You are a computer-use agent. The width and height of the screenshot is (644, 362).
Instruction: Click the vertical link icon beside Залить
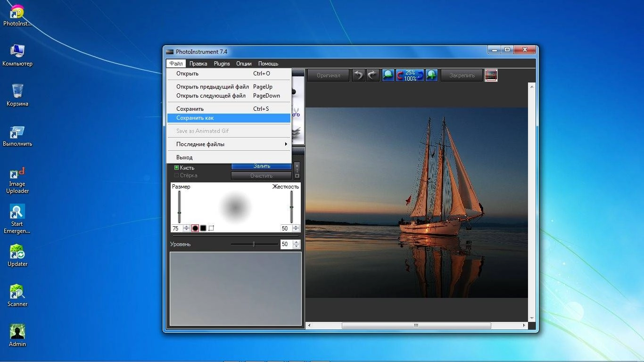pyautogui.click(x=297, y=171)
